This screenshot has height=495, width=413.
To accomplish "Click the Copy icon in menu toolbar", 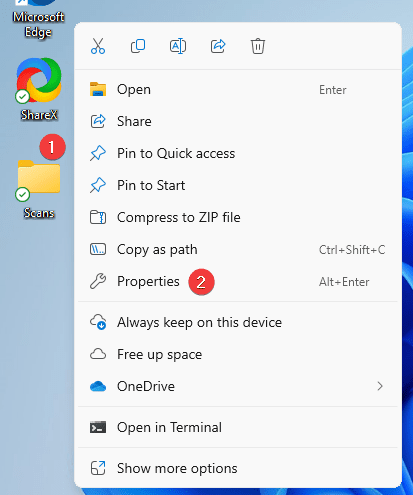I will coord(138,46).
